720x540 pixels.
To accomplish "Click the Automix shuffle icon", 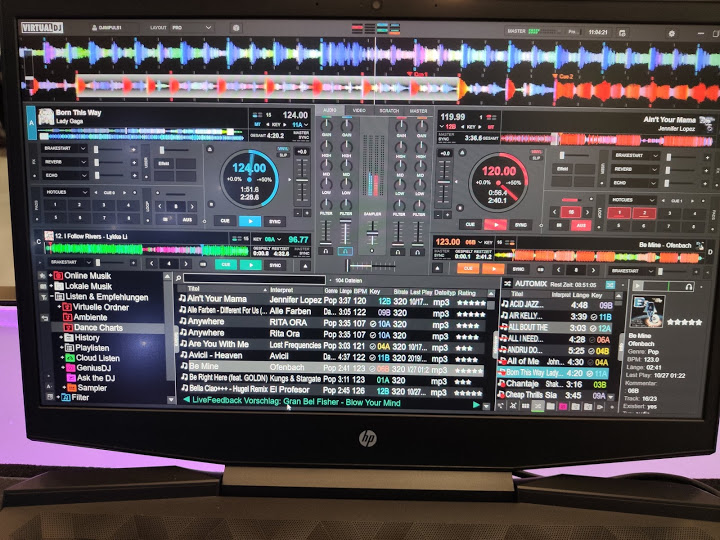I will click(507, 283).
